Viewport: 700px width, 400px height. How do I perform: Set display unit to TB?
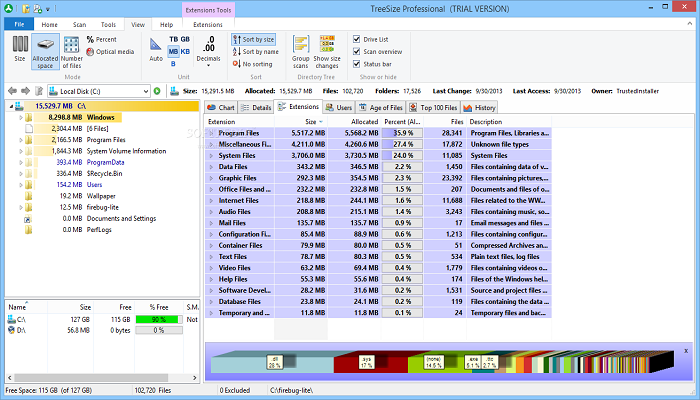point(174,39)
